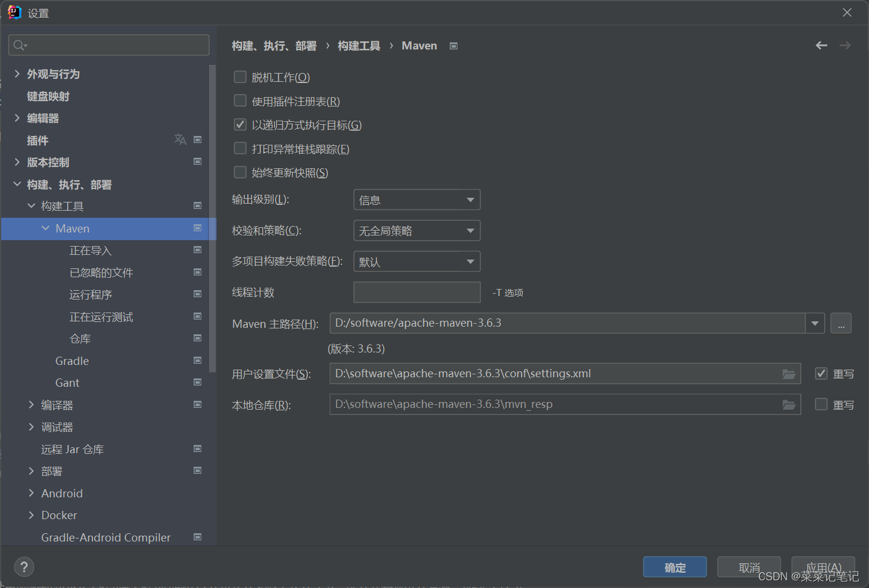The image size is (869, 588).
Task: Click 应用 button
Action: [823, 567]
